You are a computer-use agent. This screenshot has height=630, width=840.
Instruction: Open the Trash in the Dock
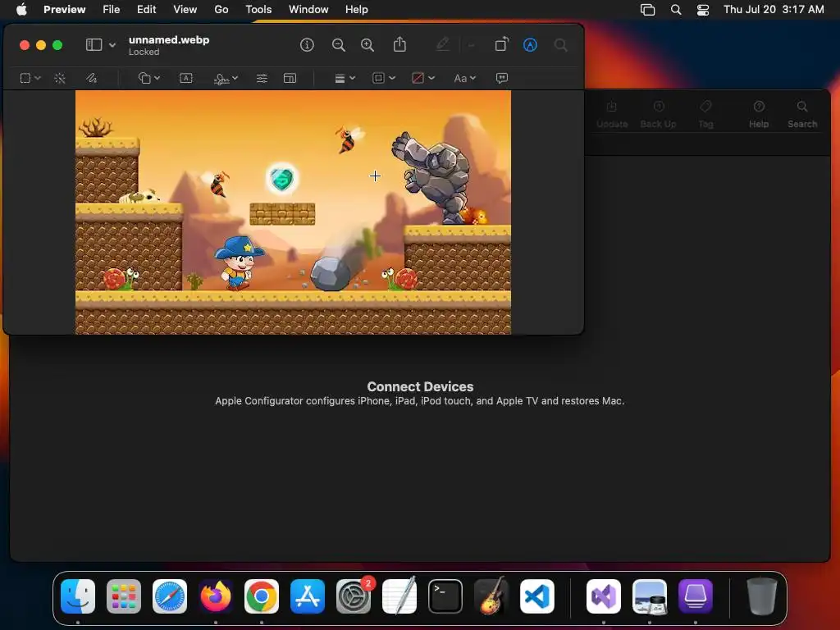(762, 596)
